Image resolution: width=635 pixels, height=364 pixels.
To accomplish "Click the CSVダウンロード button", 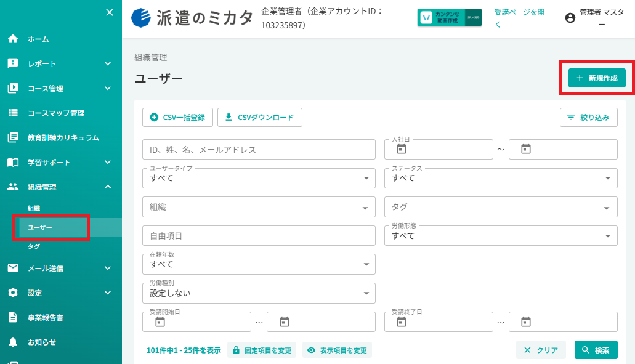I will (259, 118).
